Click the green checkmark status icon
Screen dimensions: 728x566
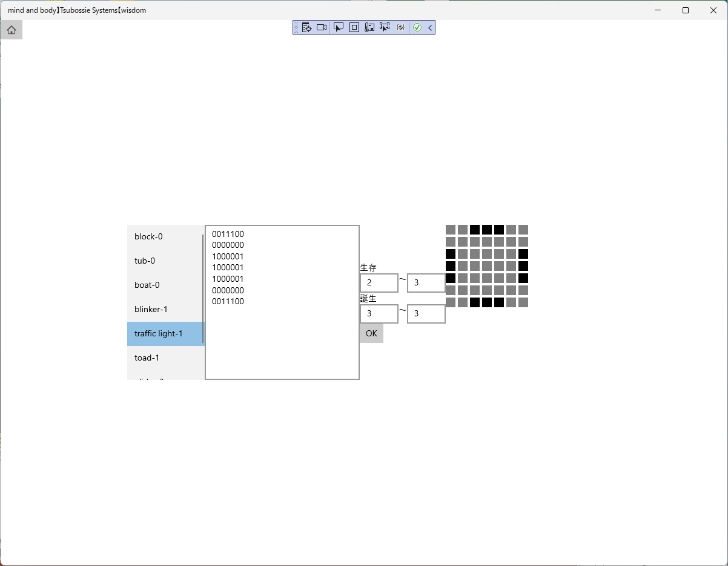pyautogui.click(x=417, y=27)
